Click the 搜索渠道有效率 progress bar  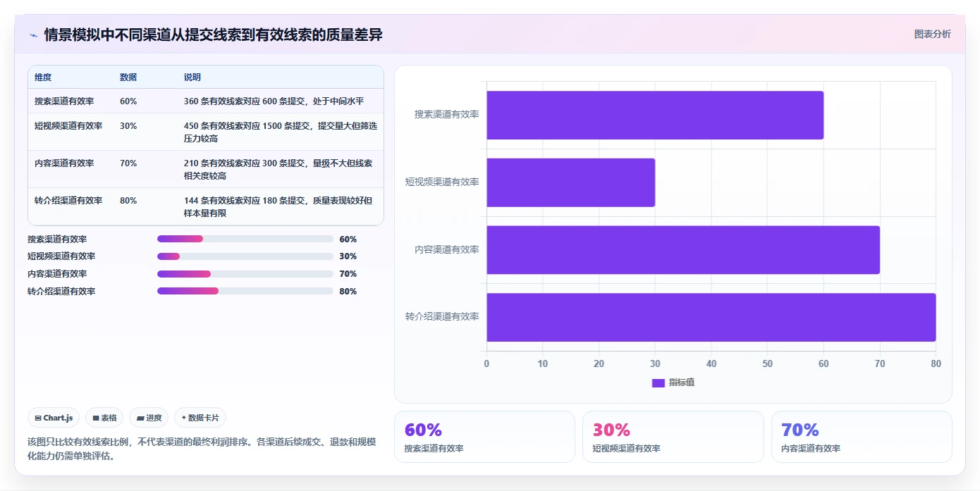tap(245, 239)
